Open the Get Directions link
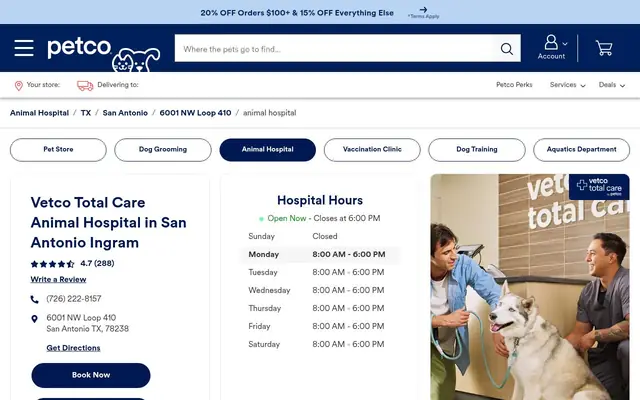Viewport: 640px width, 400px height. [x=73, y=348]
